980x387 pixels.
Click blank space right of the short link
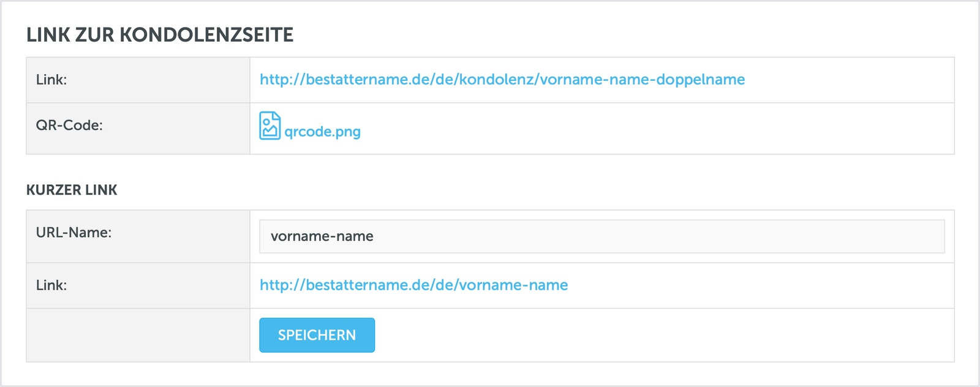(x=759, y=285)
